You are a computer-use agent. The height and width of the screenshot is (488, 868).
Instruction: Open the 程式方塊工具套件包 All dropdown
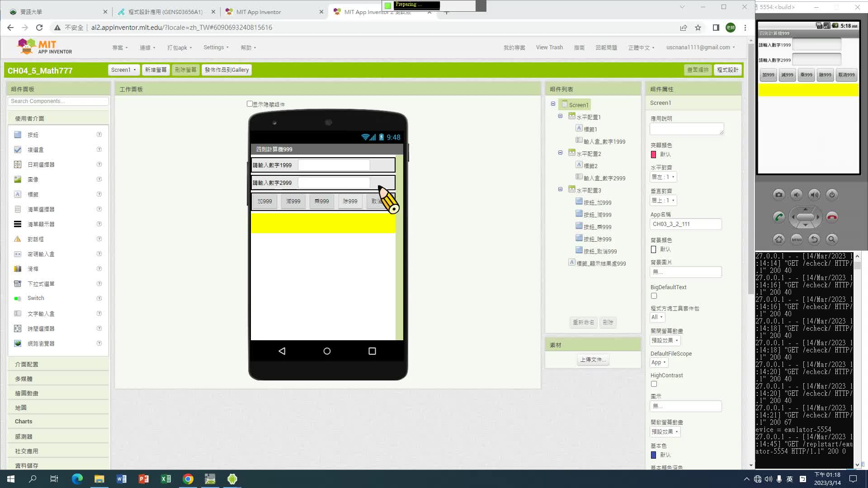tap(657, 317)
